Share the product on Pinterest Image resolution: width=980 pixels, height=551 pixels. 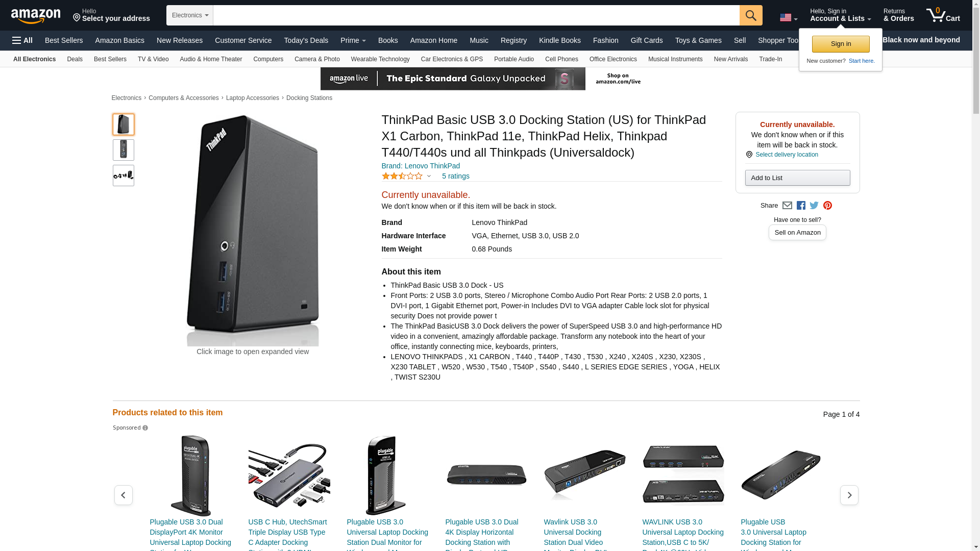pos(827,206)
